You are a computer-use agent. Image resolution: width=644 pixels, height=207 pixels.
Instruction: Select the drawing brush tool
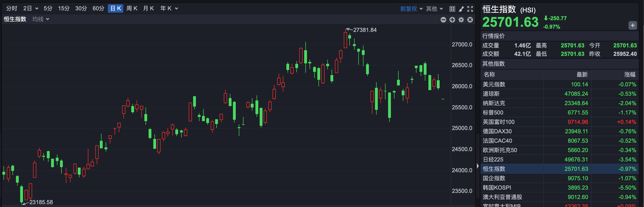[x=461, y=9]
